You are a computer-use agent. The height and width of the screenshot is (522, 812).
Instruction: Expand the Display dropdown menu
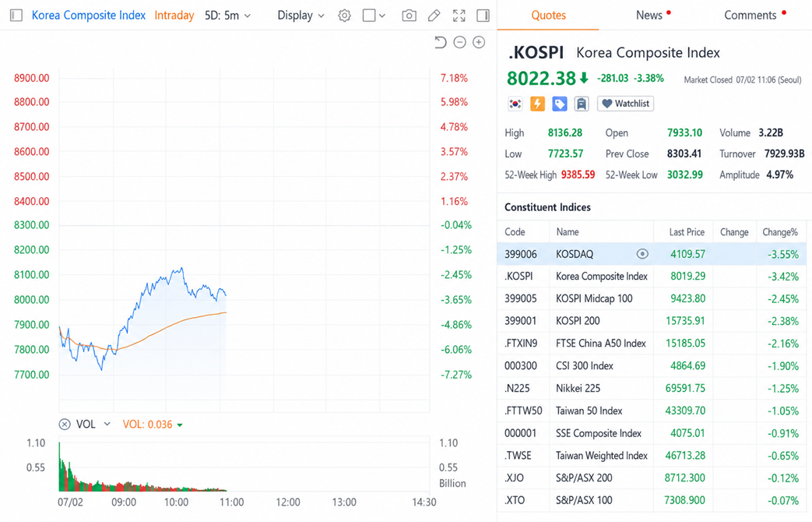(301, 16)
